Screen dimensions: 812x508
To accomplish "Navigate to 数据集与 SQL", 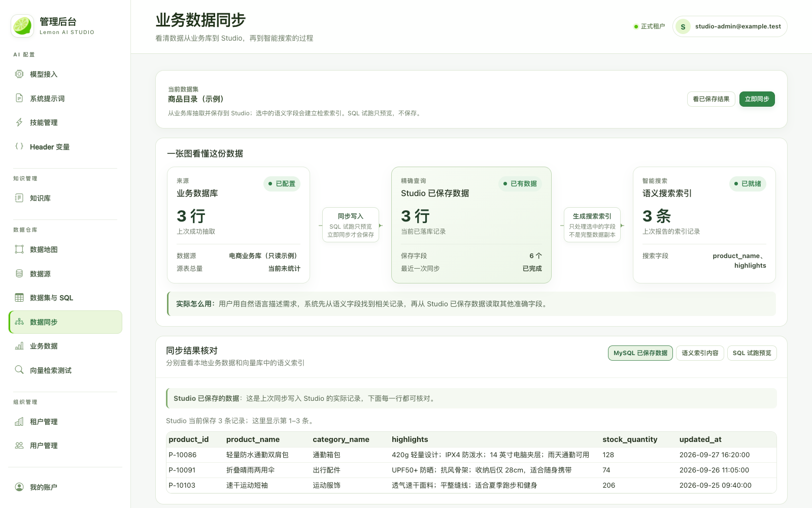I will [65, 298].
